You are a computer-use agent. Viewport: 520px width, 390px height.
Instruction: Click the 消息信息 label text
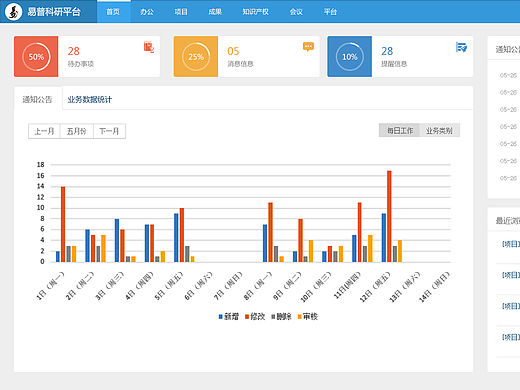tap(240, 64)
